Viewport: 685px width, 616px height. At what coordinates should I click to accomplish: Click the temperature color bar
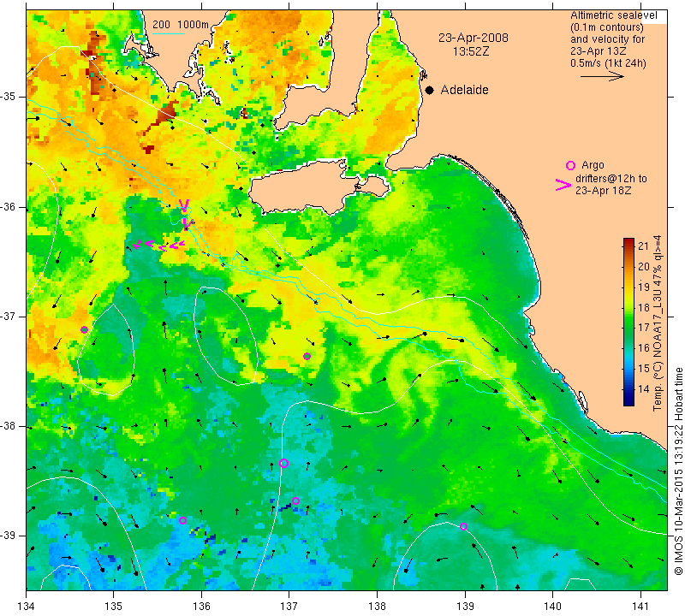pos(628,322)
